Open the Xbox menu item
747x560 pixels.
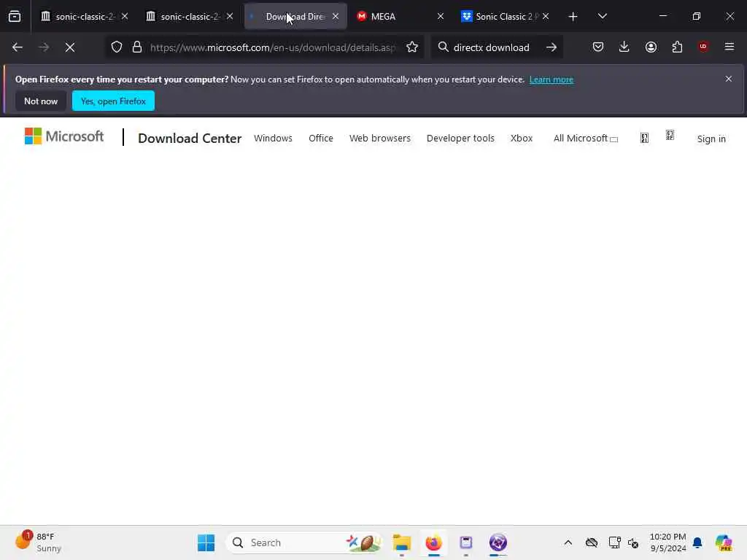(x=521, y=138)
